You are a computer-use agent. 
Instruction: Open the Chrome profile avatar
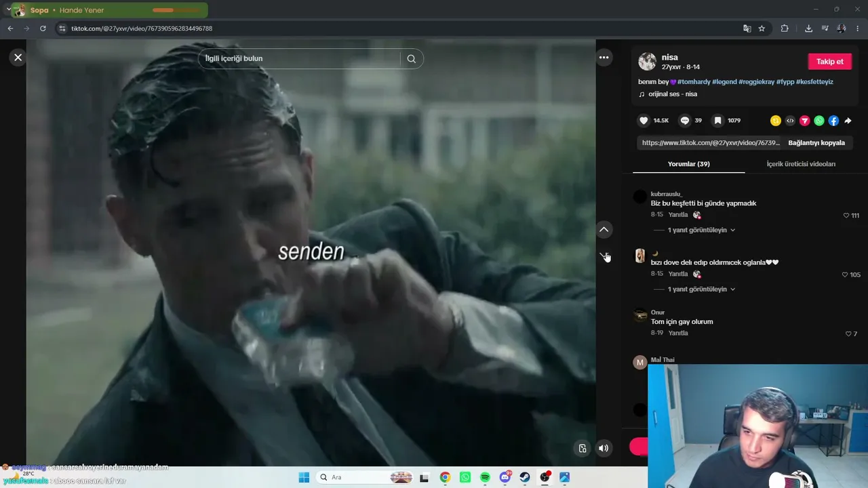pyautogui.click(x=842, y=28)
